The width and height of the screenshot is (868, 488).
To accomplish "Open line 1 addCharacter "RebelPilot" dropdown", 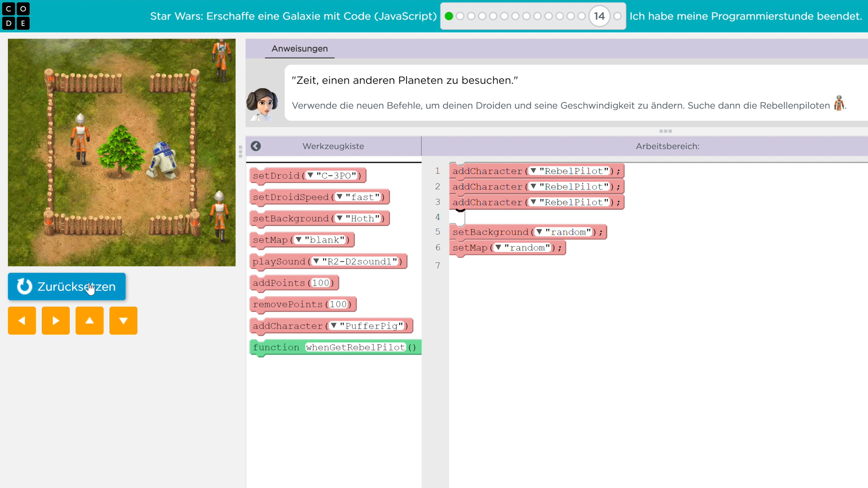I will point(569,171).
